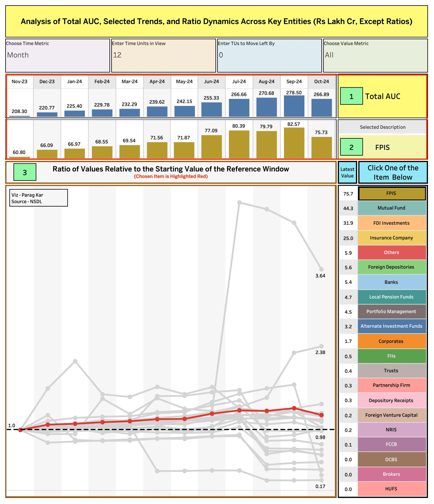Viewport: 434px width, 504px height.
Task: Select Insurance Company in the legend
Action: click(x=392, y=238)
